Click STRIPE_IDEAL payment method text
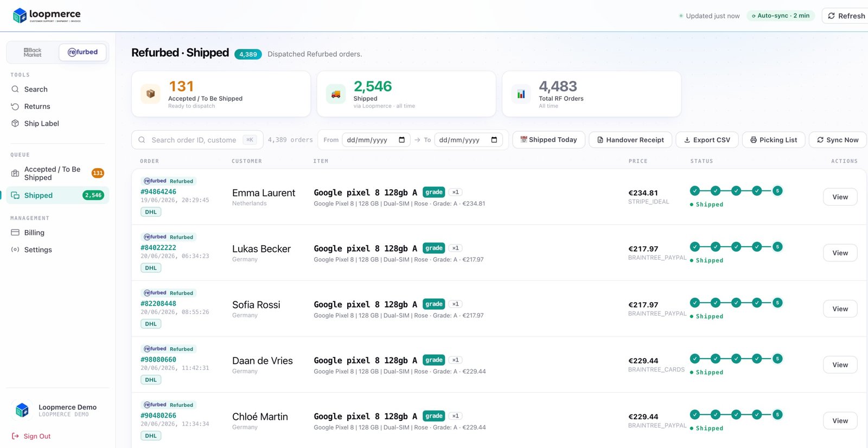868x448 pixels. (649, 202)
